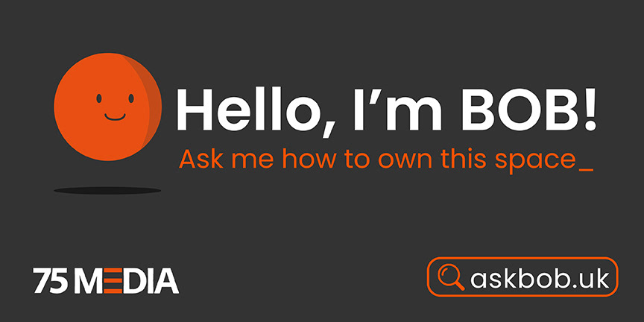Click the magnifying glass search icon
The height and width of the screenshot is (322, 644).
(x=451, y=277)
